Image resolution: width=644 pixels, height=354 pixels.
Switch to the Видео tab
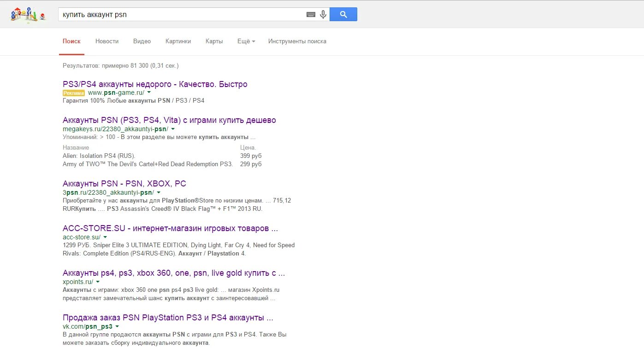[142, 41]
